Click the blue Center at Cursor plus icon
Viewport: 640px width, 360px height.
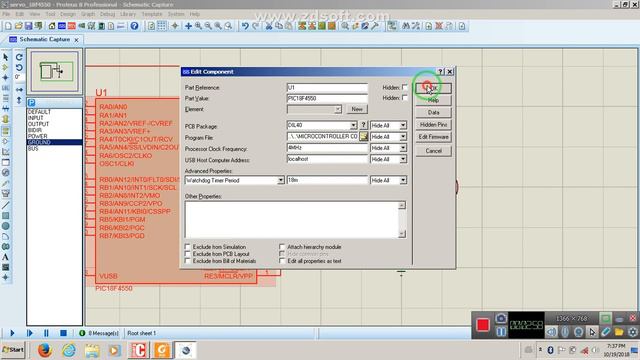[188, 26]
